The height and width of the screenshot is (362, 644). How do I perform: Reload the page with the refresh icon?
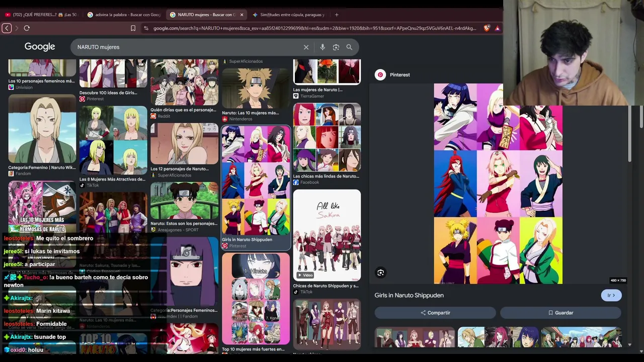(27, 28)
